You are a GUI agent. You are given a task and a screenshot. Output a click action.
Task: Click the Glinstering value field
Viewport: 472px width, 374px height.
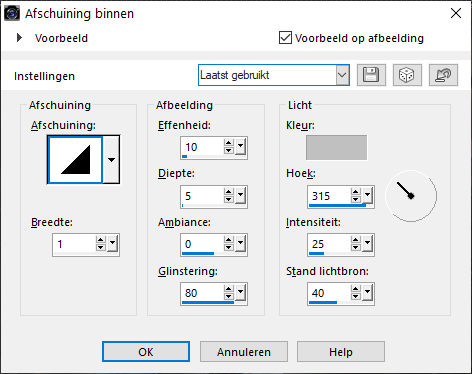202,293
